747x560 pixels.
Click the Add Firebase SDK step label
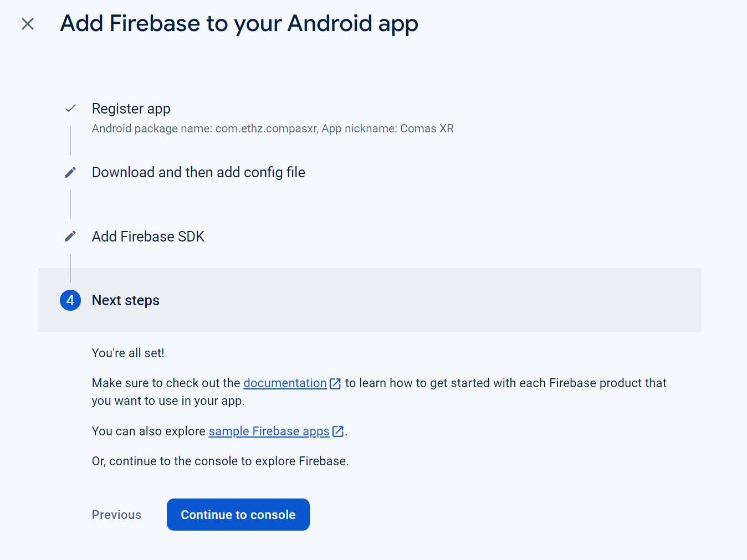(x=148, y=236)
